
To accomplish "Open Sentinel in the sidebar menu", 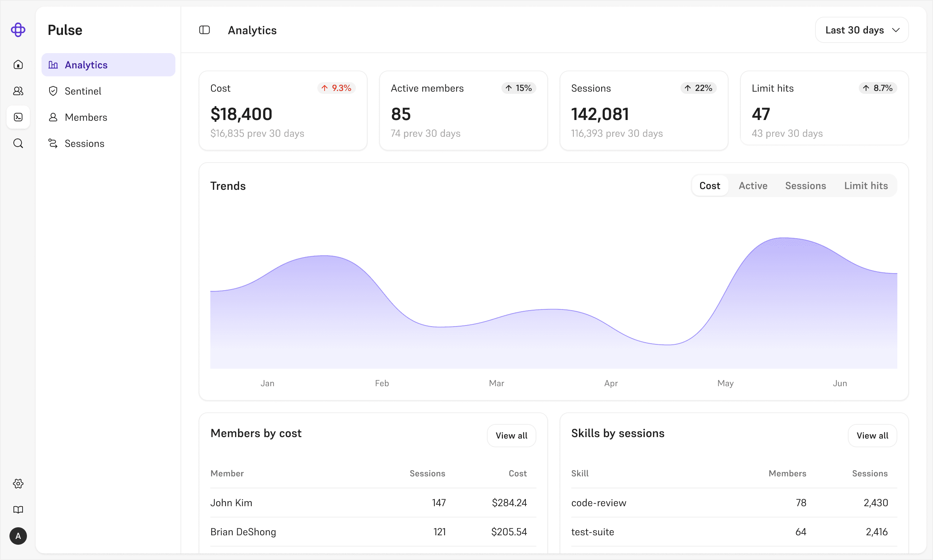I will click(83, 91).
